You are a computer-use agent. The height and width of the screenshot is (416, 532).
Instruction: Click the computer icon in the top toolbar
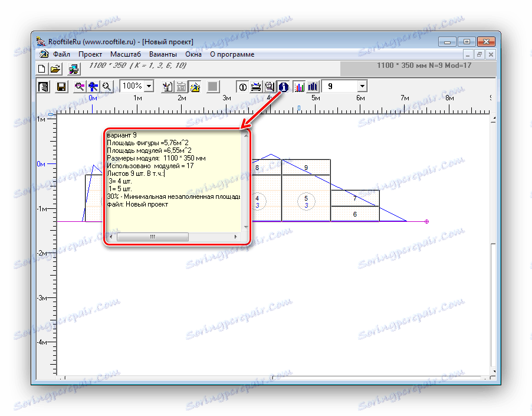[73, 69]
